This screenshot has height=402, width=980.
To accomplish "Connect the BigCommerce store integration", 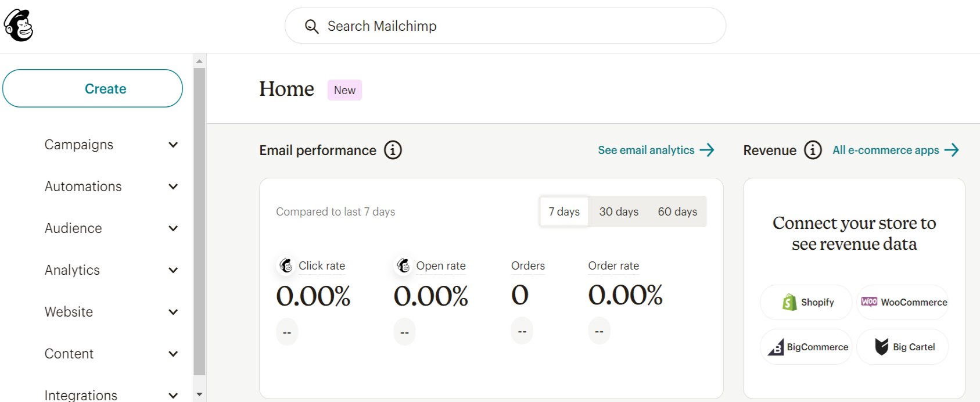I will point(806,347).
